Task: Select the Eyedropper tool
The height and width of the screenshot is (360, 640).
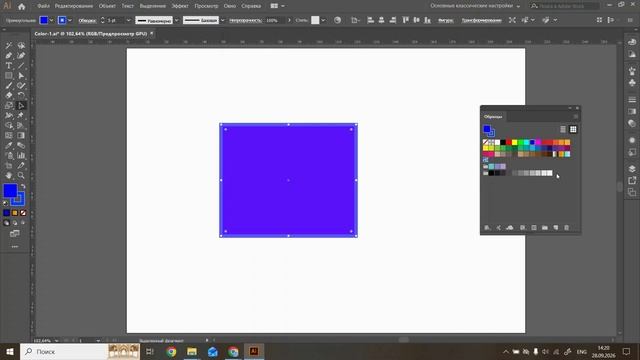Action: [9, 145]
